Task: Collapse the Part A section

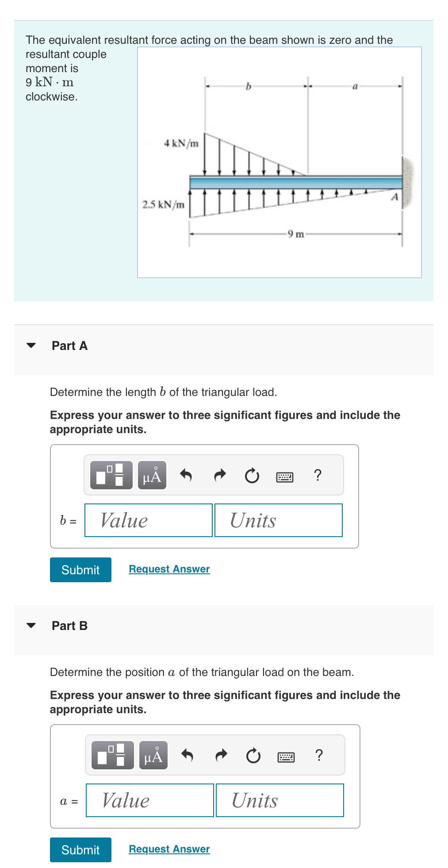Action: [x=31, y=346]
